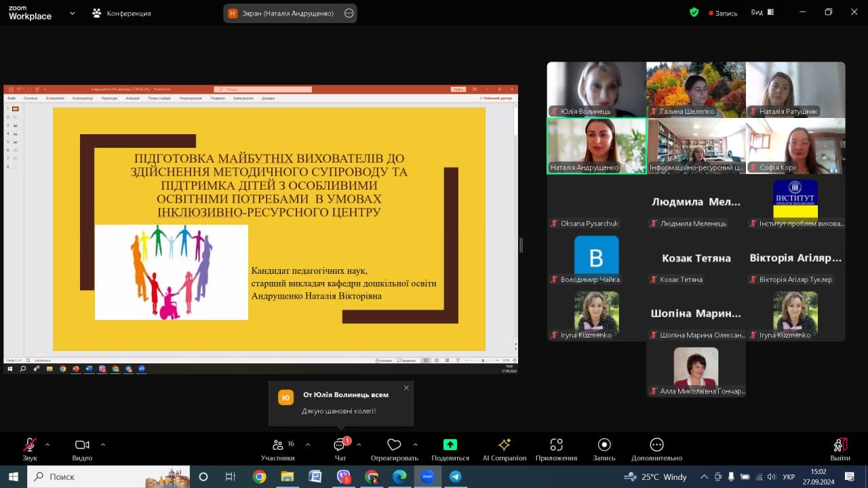Select Софія Корх video tile
Screen dimensions: 868x488
coord(795,146)
